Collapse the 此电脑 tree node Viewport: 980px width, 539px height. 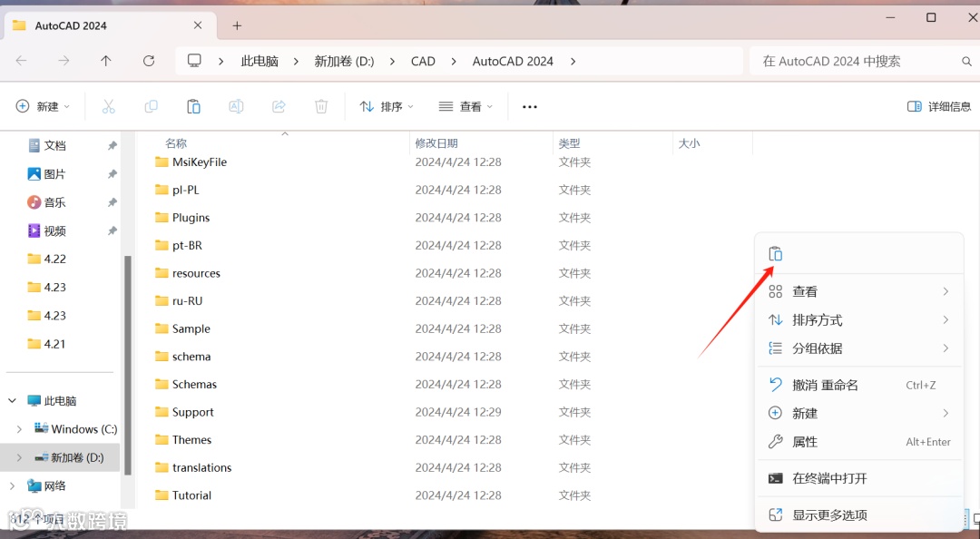coord(13,401)
